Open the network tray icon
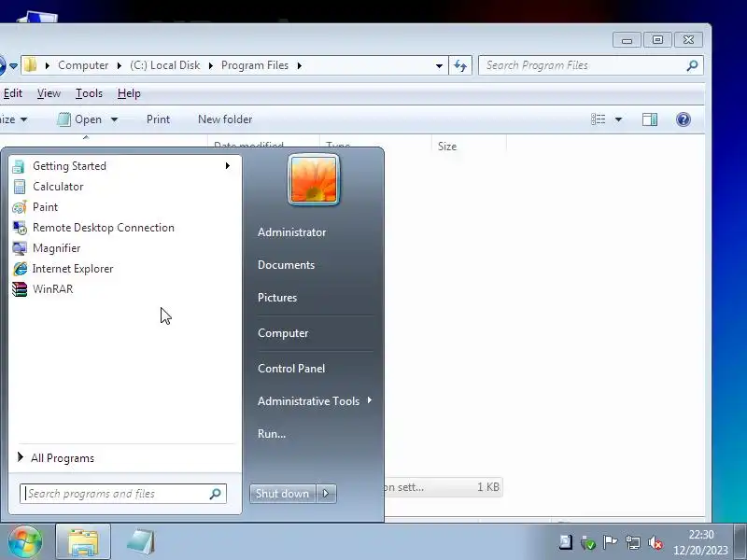This screenshot has height=560, width=747. click(633, 542)
